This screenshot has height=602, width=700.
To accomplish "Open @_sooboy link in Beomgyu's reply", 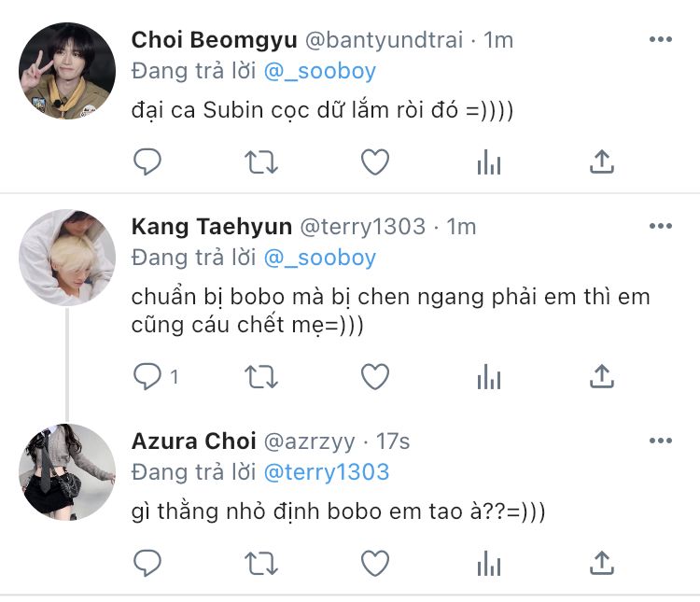I will coord(320,71).
